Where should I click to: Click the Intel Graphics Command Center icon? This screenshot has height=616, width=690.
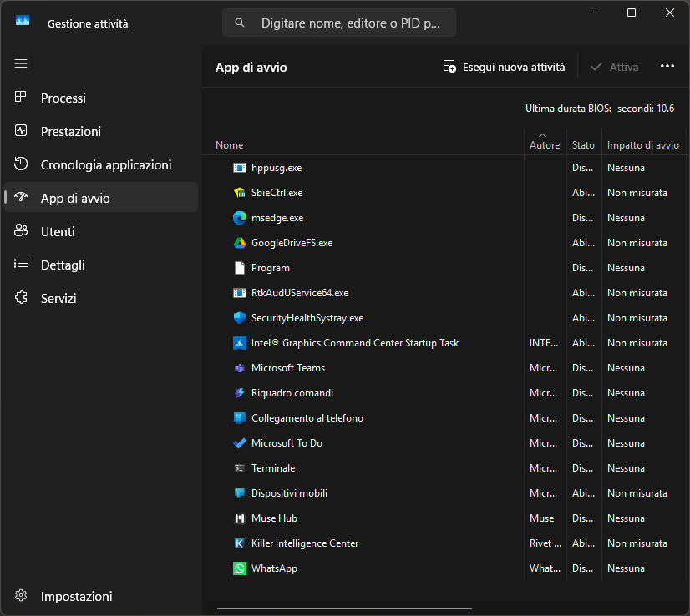point(240,343)
